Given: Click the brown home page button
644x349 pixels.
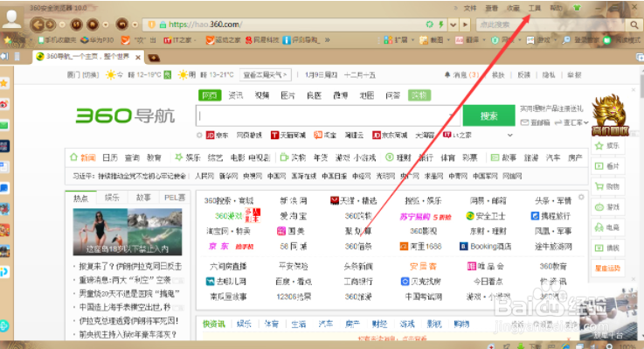Looking at the screenshot, I should [x=93, y=24].
